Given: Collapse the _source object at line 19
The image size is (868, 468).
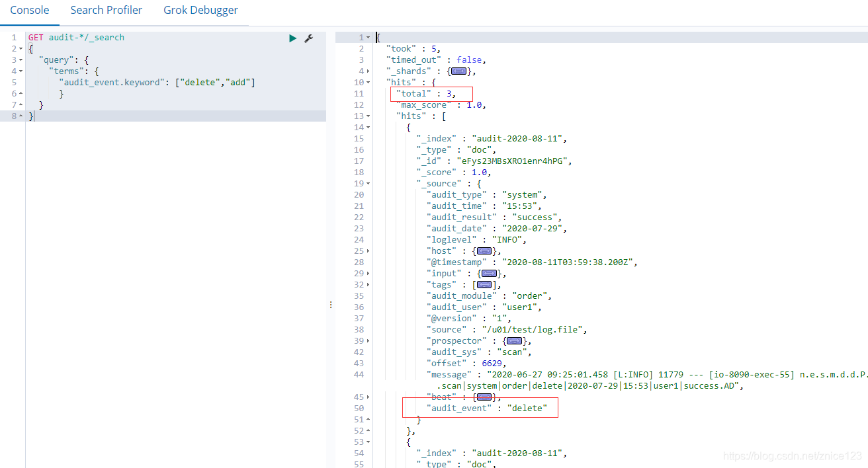Looking at the screenshot, I should coord(367,183).
